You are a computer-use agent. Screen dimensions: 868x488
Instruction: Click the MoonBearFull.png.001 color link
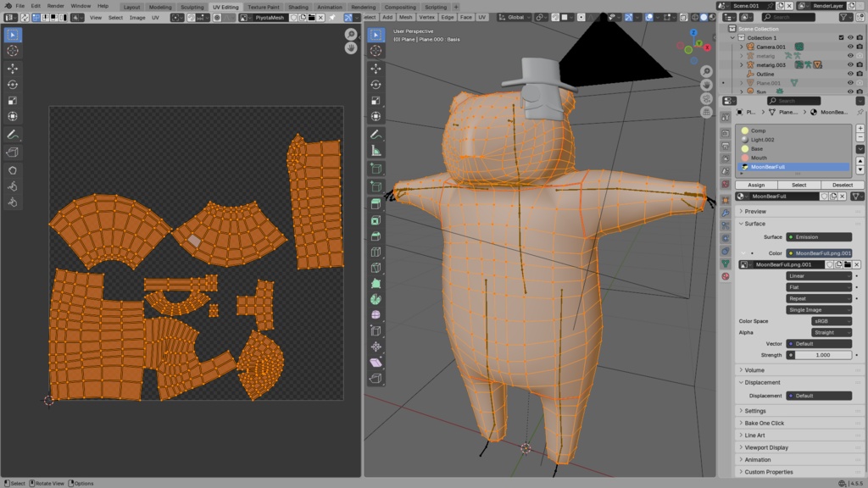(x=819, y=252)
